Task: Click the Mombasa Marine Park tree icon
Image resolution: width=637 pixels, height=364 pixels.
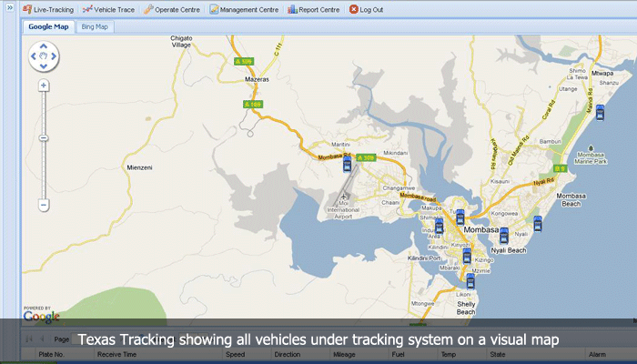Action: [591, 148]
